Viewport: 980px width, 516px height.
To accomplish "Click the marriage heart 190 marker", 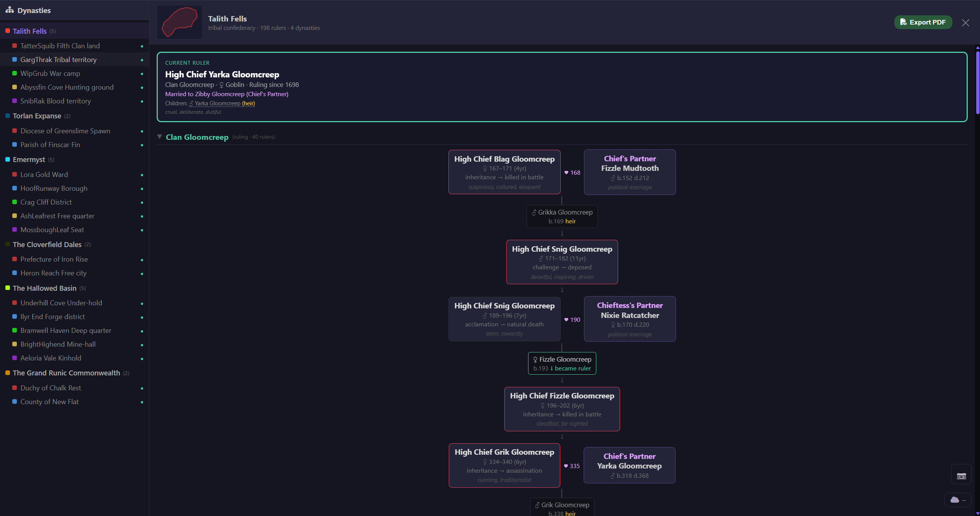I will pyautogui.click(x=572, y=319).
